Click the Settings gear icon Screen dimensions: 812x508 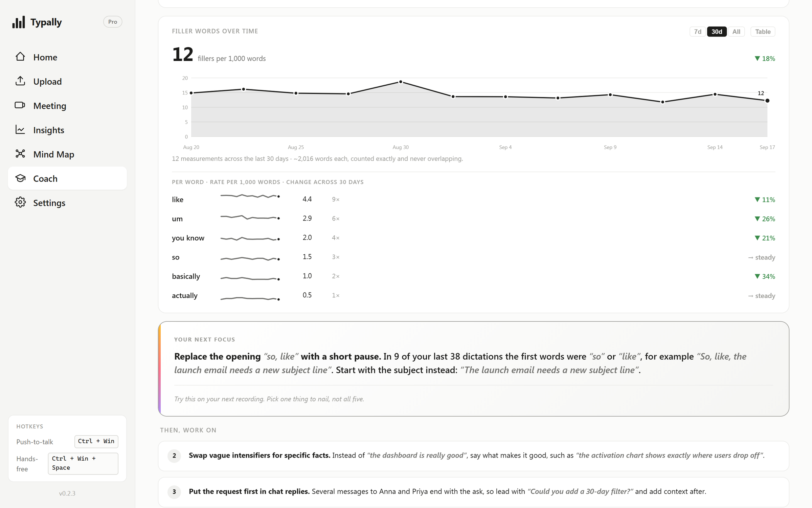click(20, 203)
